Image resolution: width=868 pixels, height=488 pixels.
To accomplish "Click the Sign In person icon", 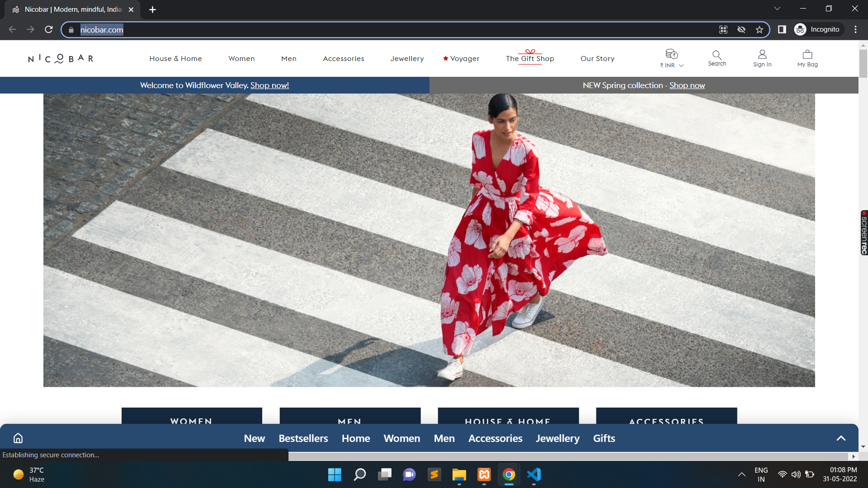I will coord(762,54).
